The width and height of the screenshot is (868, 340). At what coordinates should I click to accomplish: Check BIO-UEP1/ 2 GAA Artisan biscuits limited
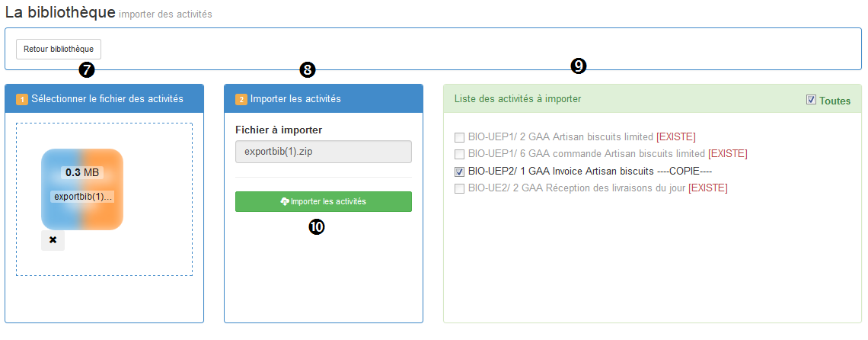click(x=459, y=137)
